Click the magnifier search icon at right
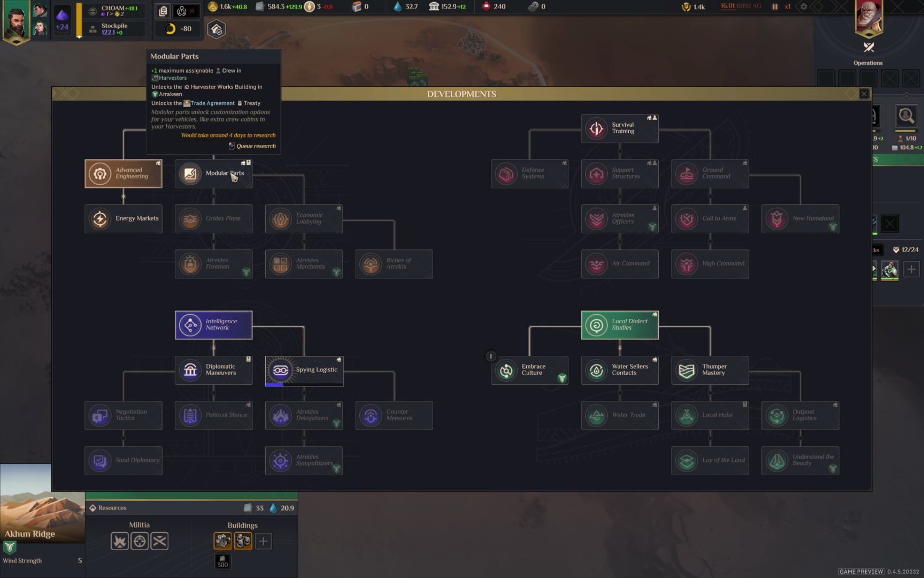This screenshot has width=924, height=578. (x=906, y=116)
